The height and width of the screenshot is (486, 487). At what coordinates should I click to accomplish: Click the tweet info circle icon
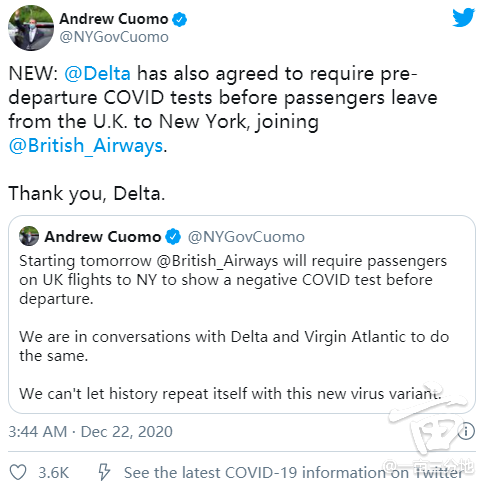466,432
